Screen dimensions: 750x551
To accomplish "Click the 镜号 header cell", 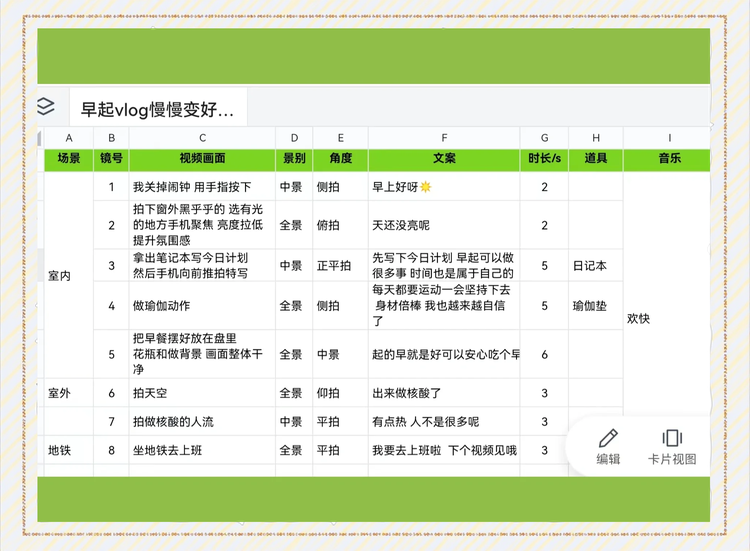I will (x=111, y=160).
